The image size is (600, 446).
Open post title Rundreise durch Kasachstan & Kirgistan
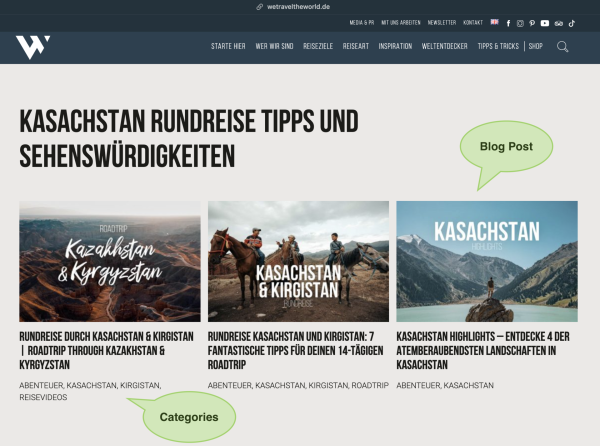coord(106,351)
